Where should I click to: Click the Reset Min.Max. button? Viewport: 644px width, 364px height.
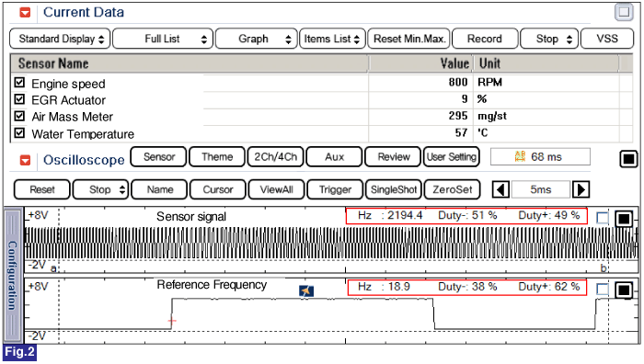[409, 39]
